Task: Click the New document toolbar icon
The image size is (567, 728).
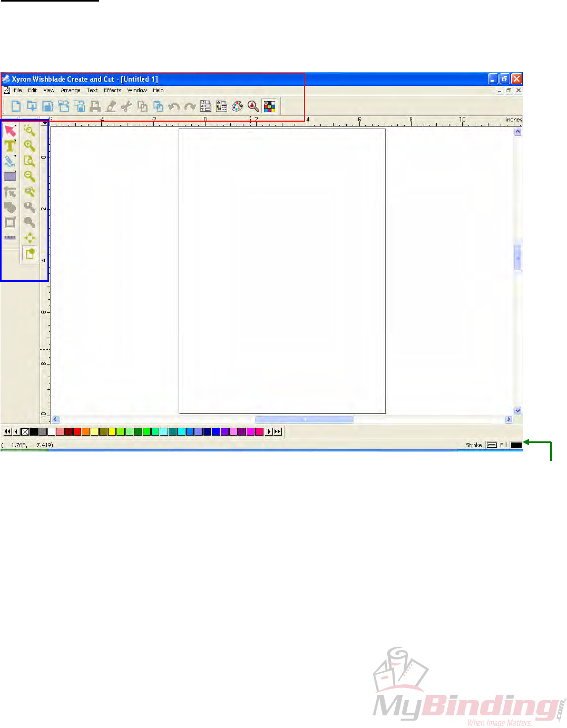Action: [x=16, y=106]
